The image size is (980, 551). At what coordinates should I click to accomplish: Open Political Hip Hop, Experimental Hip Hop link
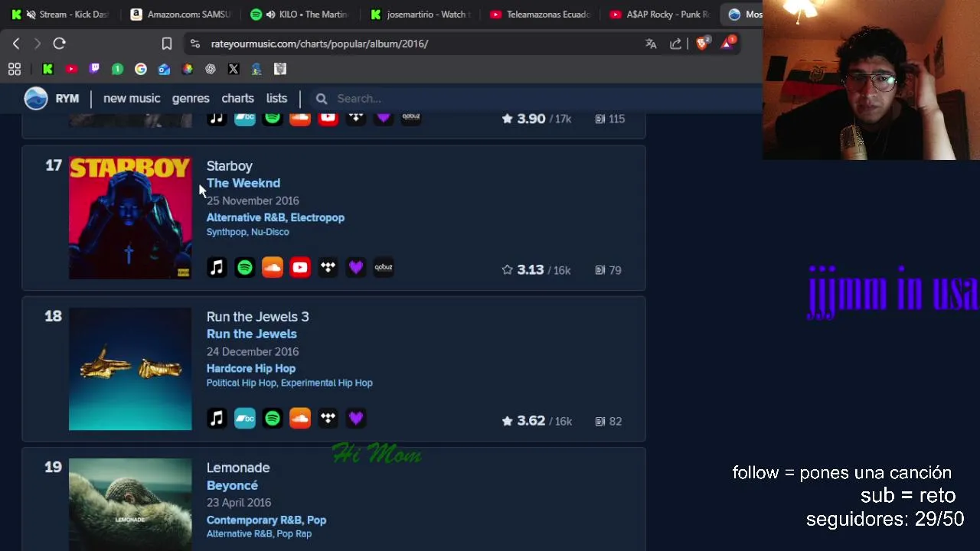point(289,383)
